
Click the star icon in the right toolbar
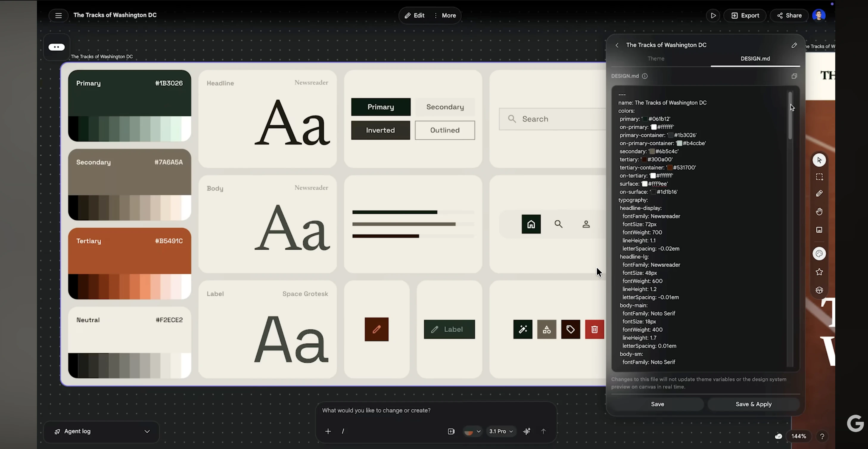[x=819, y=272]
